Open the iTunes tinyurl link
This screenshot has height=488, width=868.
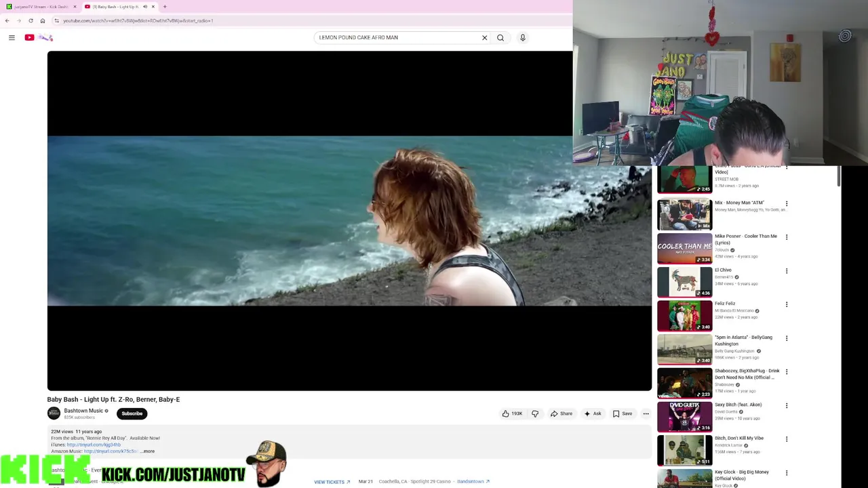94,445
